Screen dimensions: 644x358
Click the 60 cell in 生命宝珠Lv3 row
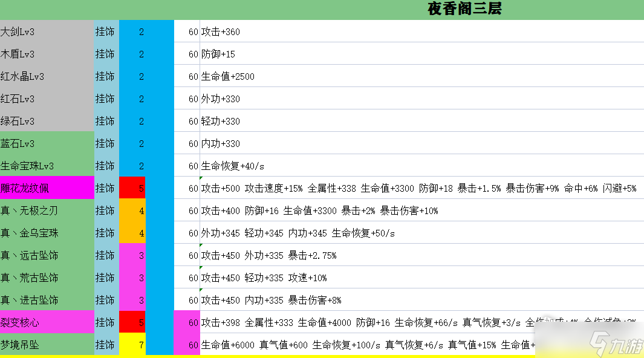click(x=187, y=166)
